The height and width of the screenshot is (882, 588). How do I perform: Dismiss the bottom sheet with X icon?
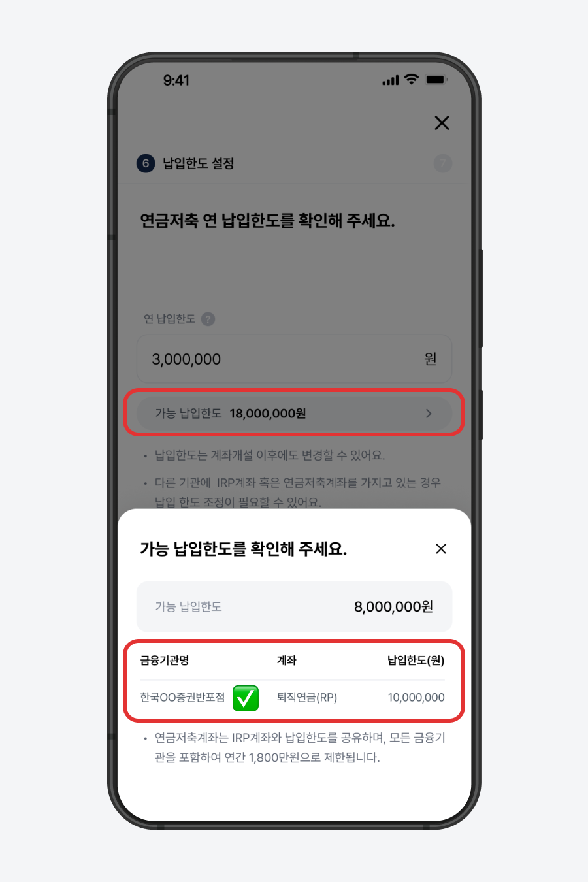point(441,549)
